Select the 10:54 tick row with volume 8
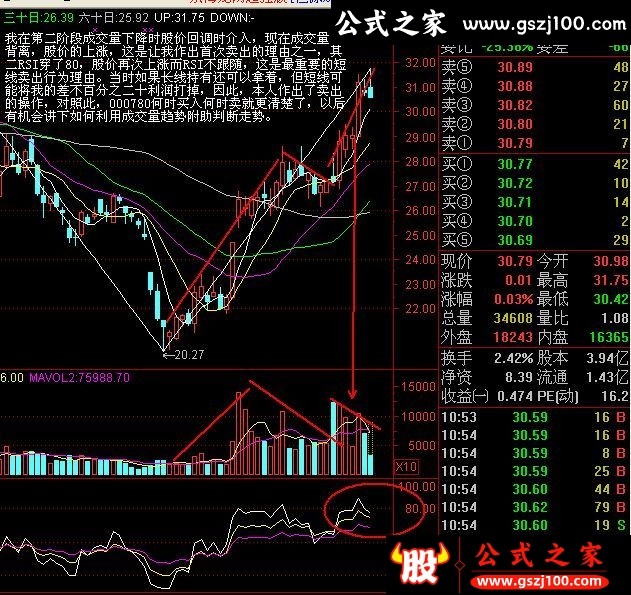The width and height of the screenshot is (631, 595). coord(534,453)
